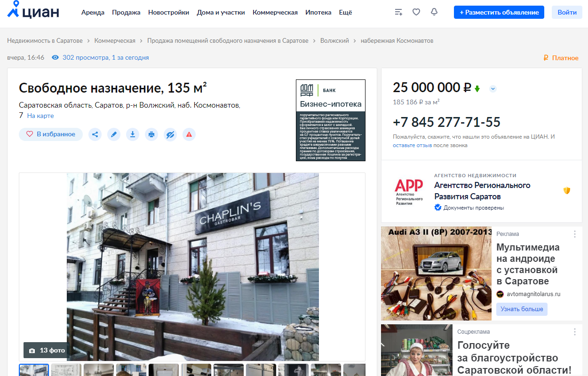Open options menu on Audi A3 ad
The image size is (588, 376).
pyautogui.click(x=575, y=234)
